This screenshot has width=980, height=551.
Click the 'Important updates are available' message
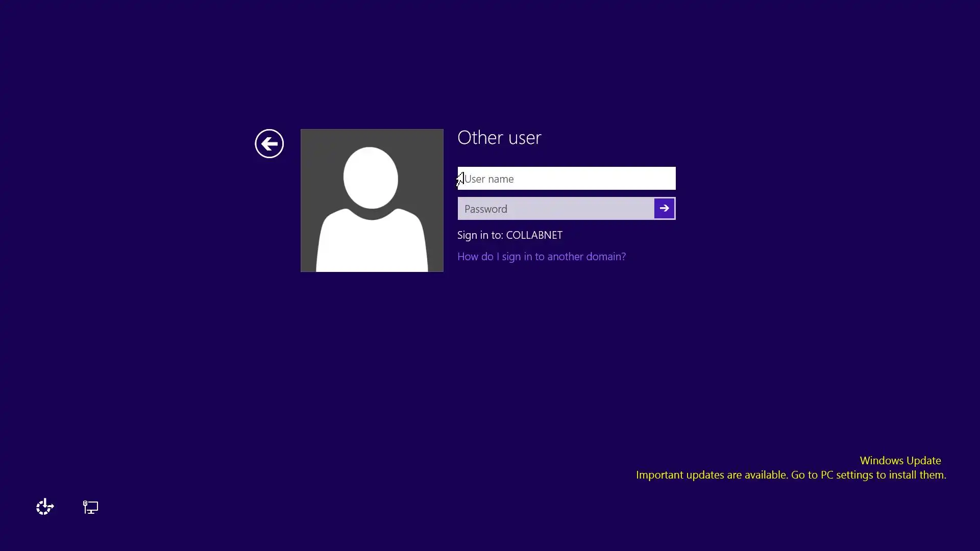[791, 475]
